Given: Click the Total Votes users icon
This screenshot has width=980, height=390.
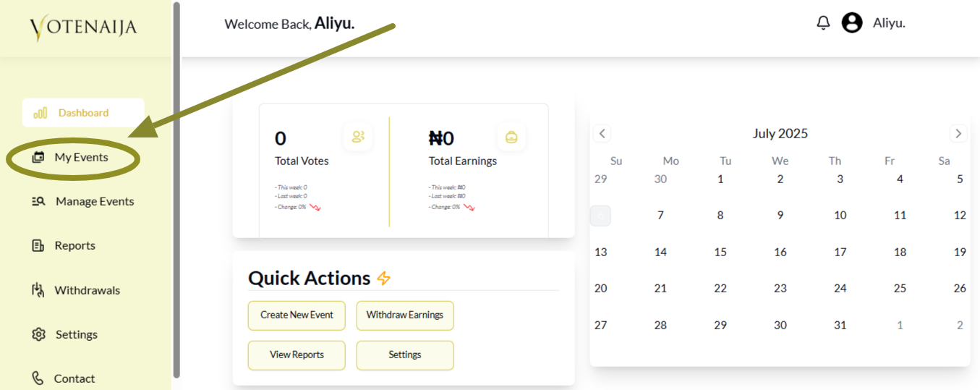Looking at the screenshot, I should [x=358, y=137].
